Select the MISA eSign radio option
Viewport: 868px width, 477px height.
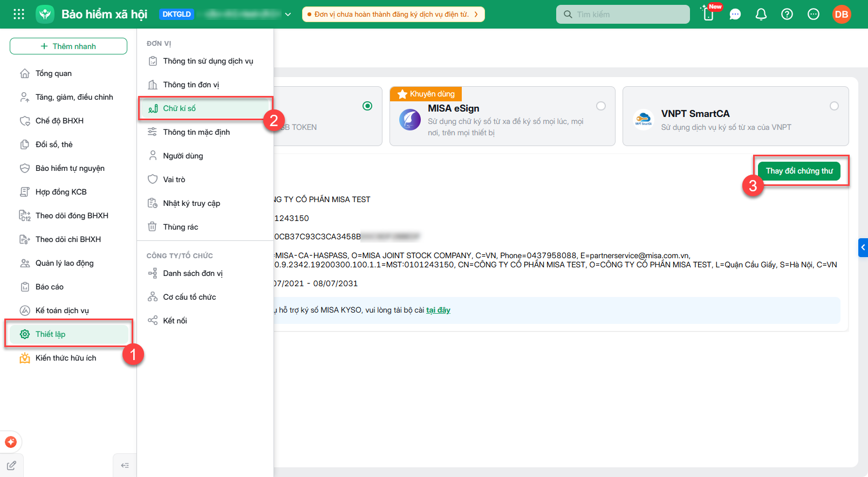click(x=601, y=106)
